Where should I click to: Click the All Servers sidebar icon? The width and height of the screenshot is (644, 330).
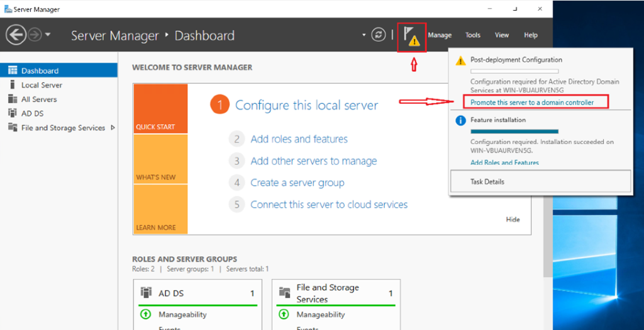pyautogui.click(x=13, y=99)
